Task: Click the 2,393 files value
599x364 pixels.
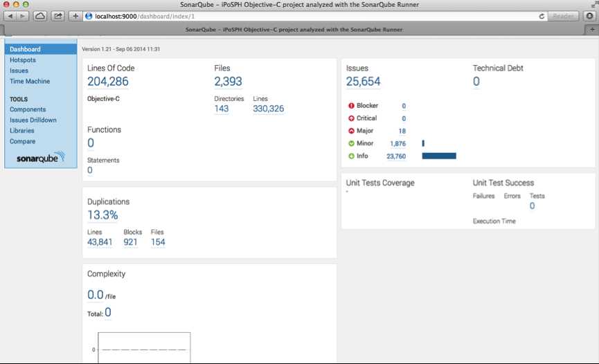Action: [x=228, y=82]
